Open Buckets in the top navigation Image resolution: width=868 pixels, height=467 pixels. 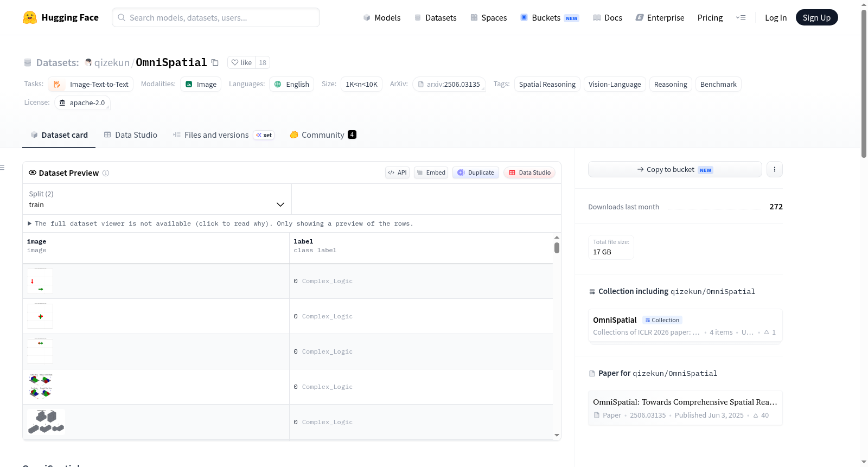(x=550, y=17)
